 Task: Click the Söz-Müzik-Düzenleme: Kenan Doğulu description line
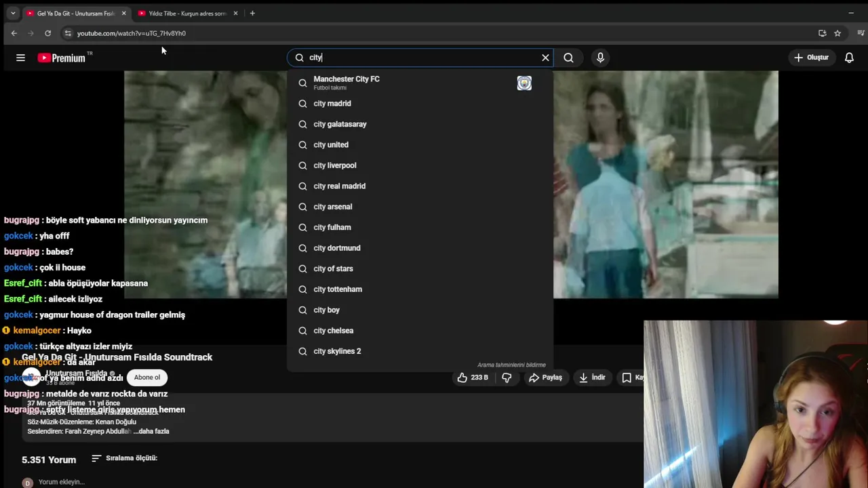(x=82, y=422)
